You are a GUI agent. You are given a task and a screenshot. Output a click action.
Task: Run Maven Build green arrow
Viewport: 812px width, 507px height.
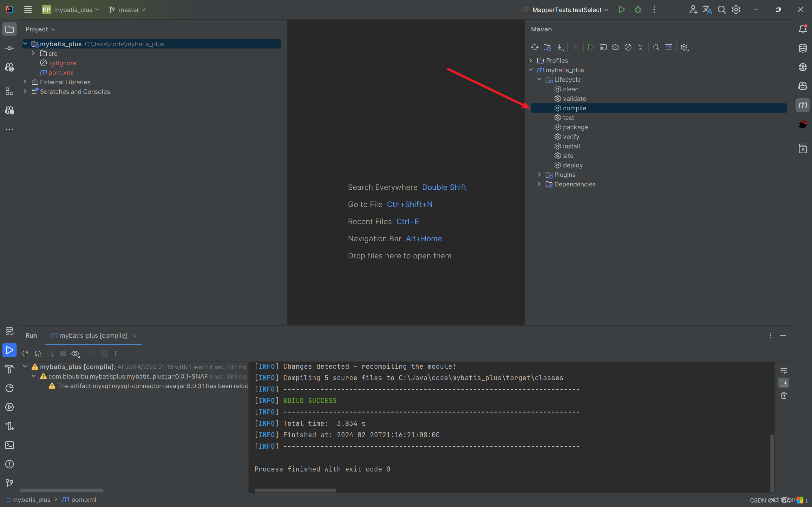tap(591, 47)
